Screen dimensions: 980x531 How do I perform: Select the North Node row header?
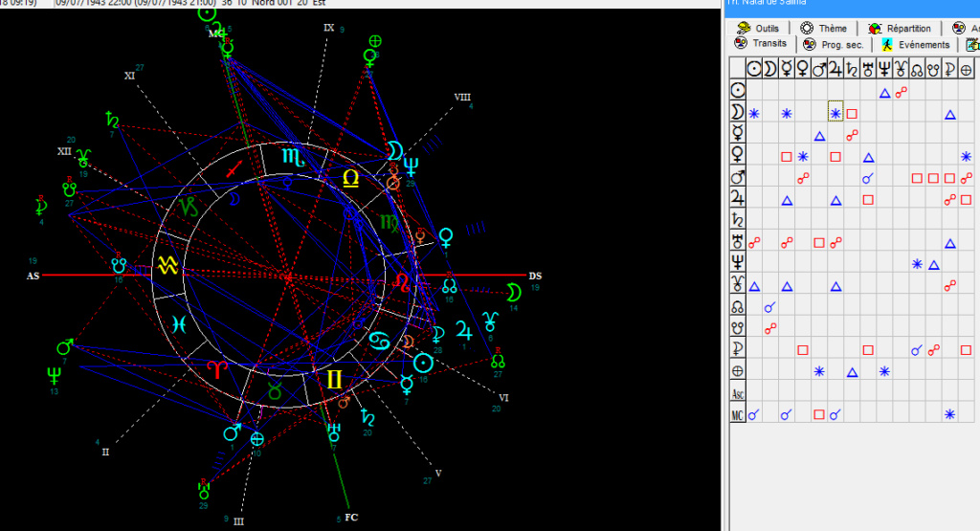coord(738,306)
